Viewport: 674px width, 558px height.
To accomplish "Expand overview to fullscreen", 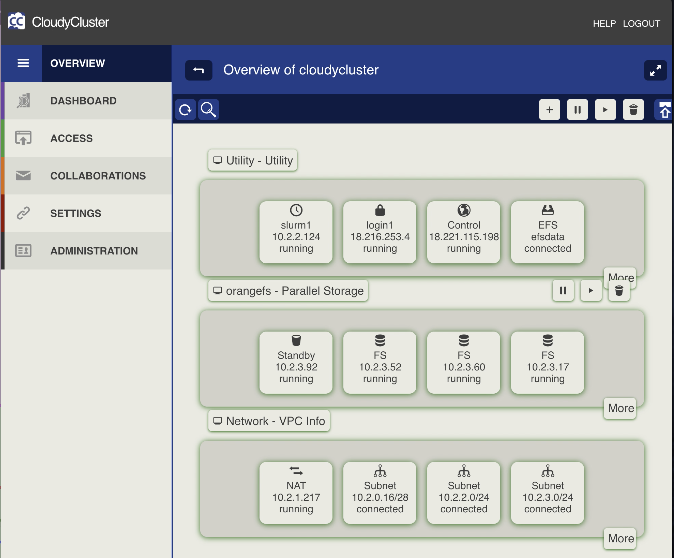I will point(655,71).
